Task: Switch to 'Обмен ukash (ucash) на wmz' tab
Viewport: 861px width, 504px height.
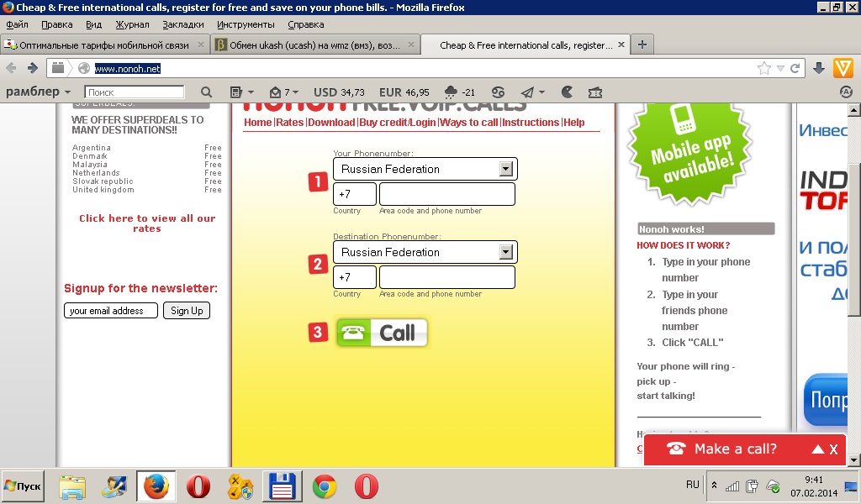Action: pos(316,45)
